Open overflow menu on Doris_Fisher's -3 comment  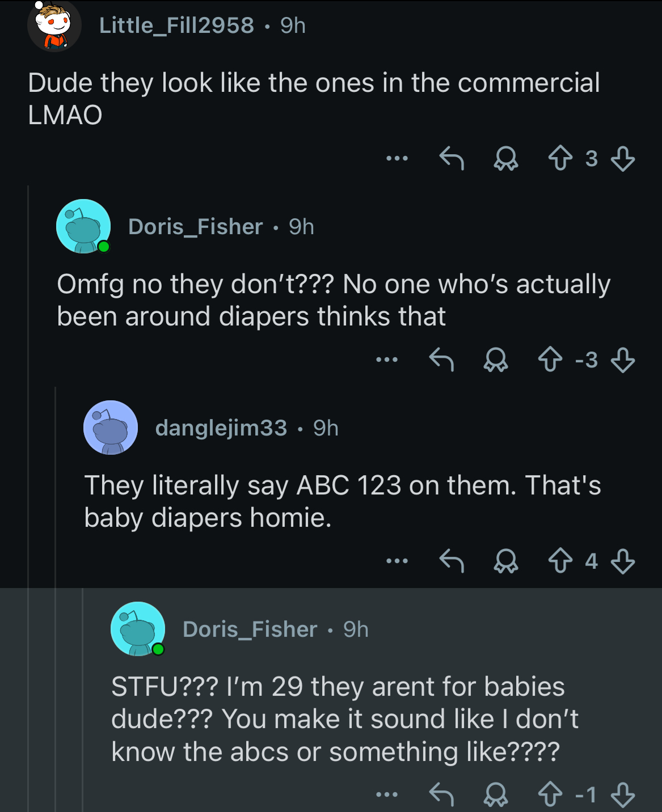click(387, 360)
